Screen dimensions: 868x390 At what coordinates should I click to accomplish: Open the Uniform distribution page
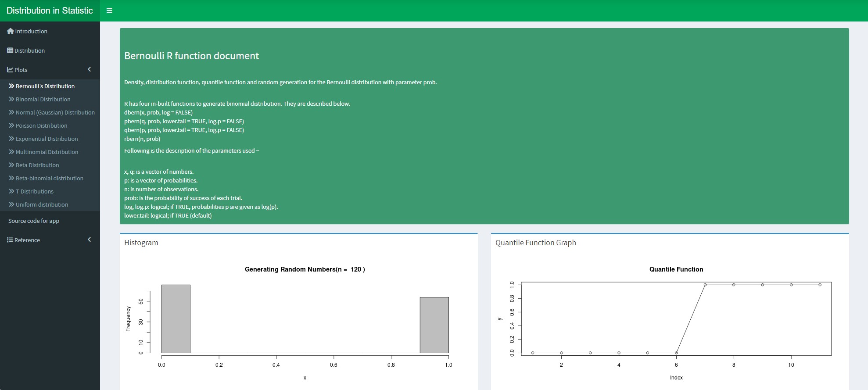pos(42,204)
